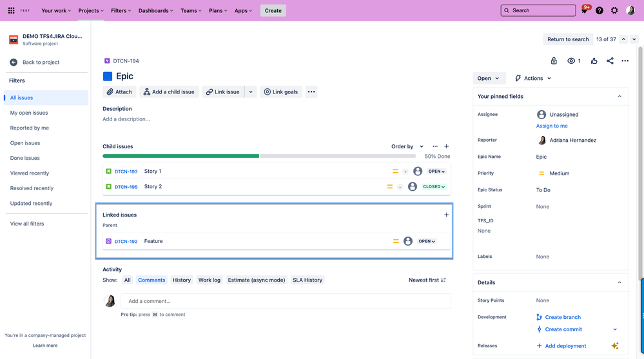Viewport: 644px width, 359px height.
Task: Open the Teams menu
Action: tap(191, 11)
